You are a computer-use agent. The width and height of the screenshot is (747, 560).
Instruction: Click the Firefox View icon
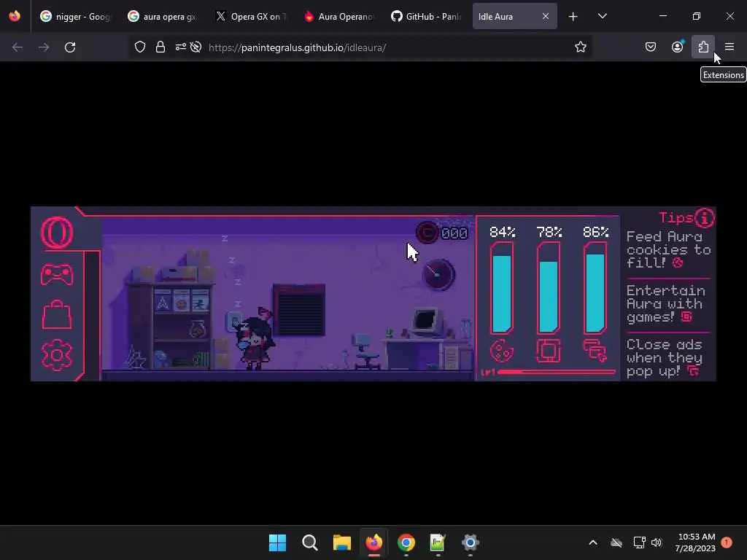point(15,16)
